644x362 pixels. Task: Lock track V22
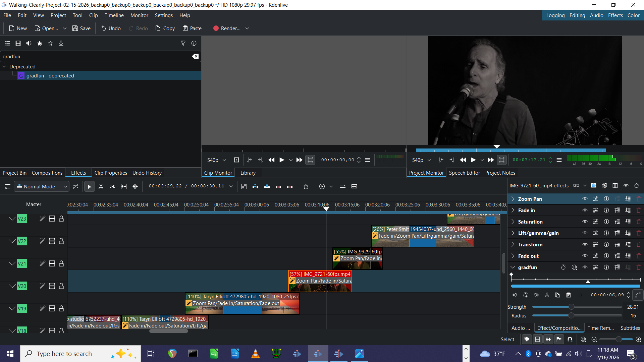coord(61,241)
